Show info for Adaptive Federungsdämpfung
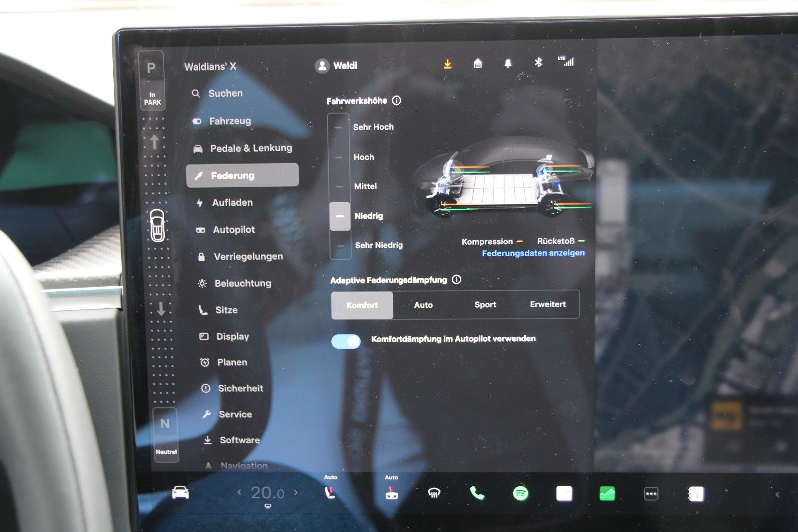798x532 pixels. [x=456, y=280]
